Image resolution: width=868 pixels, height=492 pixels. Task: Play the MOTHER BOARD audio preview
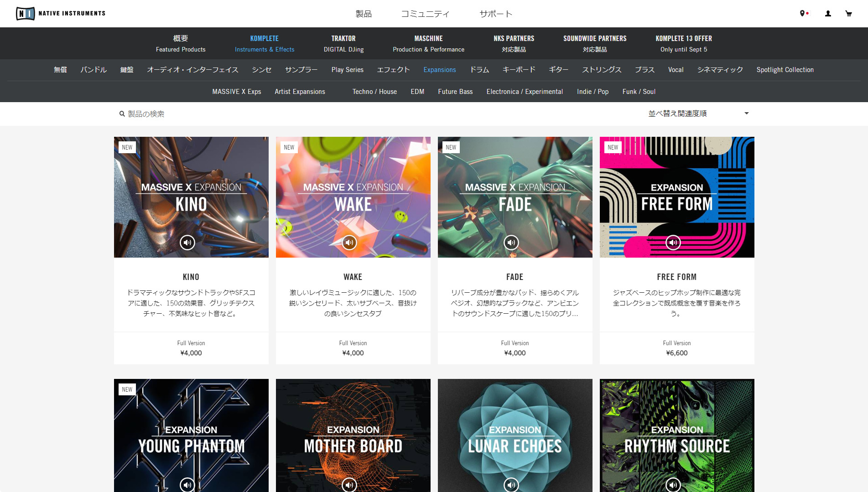pos(349,484)
